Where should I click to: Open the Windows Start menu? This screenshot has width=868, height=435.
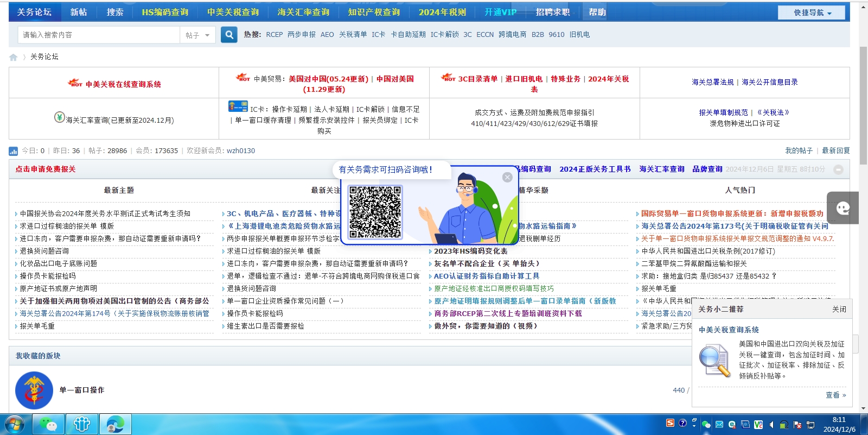[x=15, y=424]
